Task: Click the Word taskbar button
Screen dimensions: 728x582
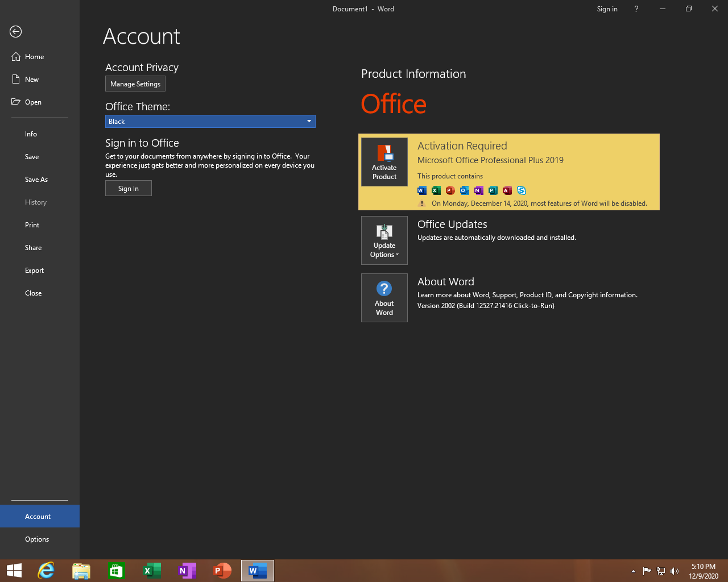Action: pos(258,571)
